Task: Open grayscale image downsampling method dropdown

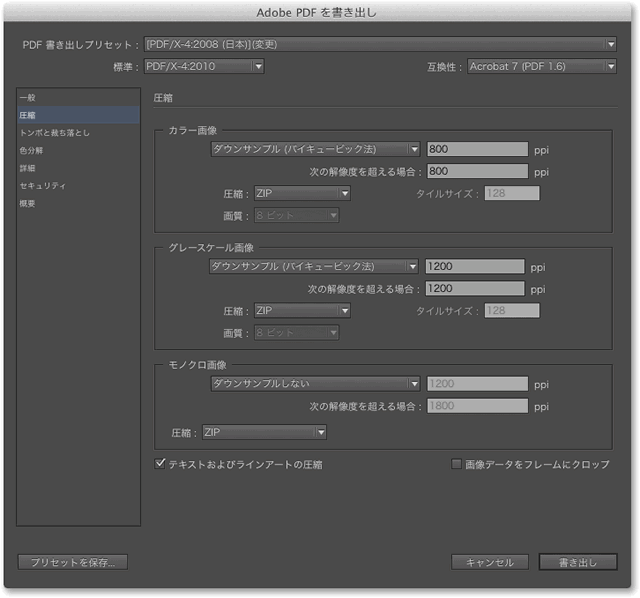Action: click(314, 267)
